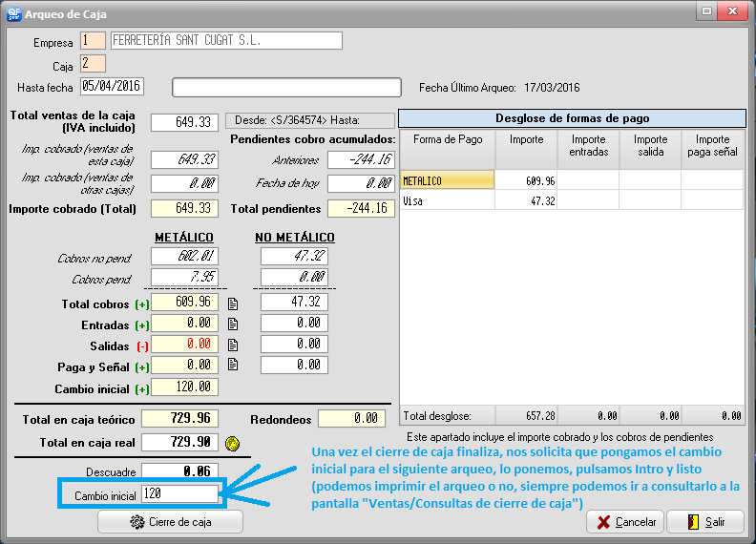Click the Anteriores pending amount field

[361, 159]
